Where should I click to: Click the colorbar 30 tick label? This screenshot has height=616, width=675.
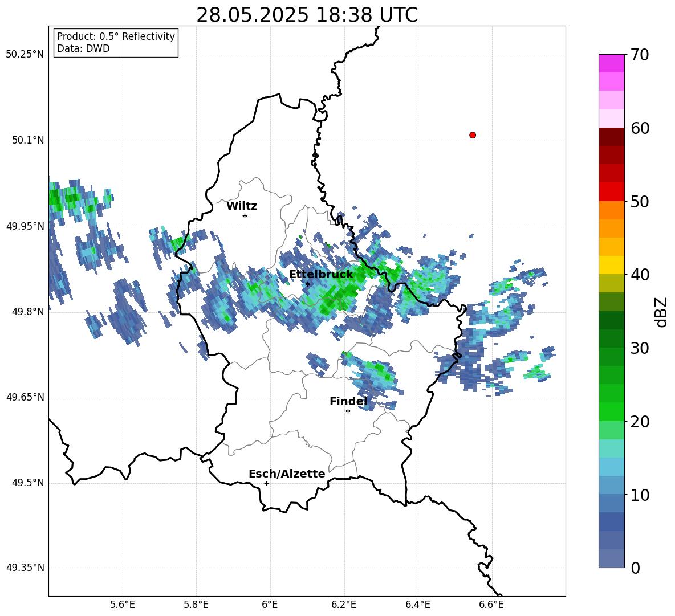coord(640,348)
